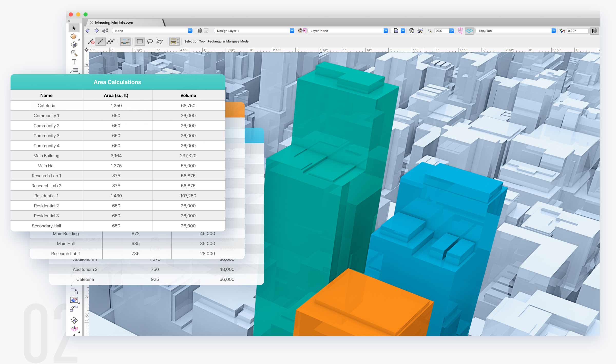This screenshot has height=364, width=616.
Task: Select the Pan tool
Action: (74, 36)
